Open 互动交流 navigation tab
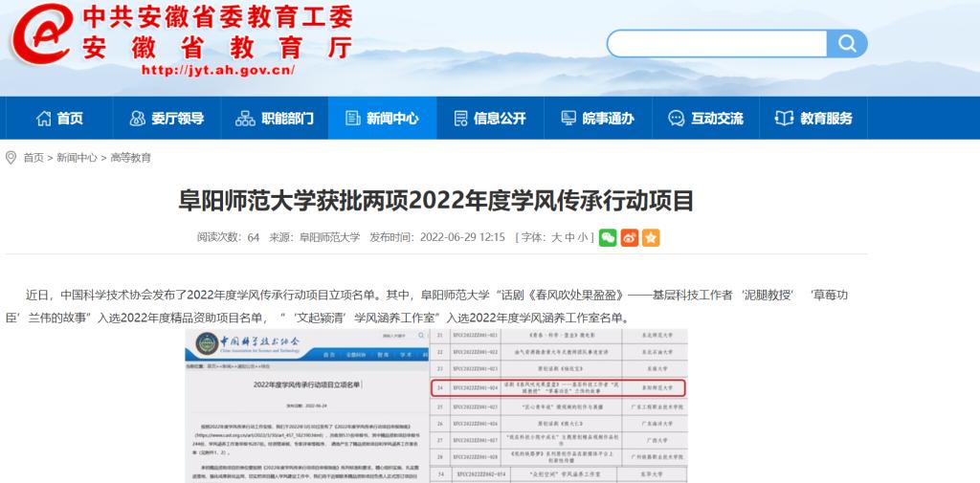Image resolution: width=980 pixels, height=483 pixels. pyautogui.click(x=705, y=119)
